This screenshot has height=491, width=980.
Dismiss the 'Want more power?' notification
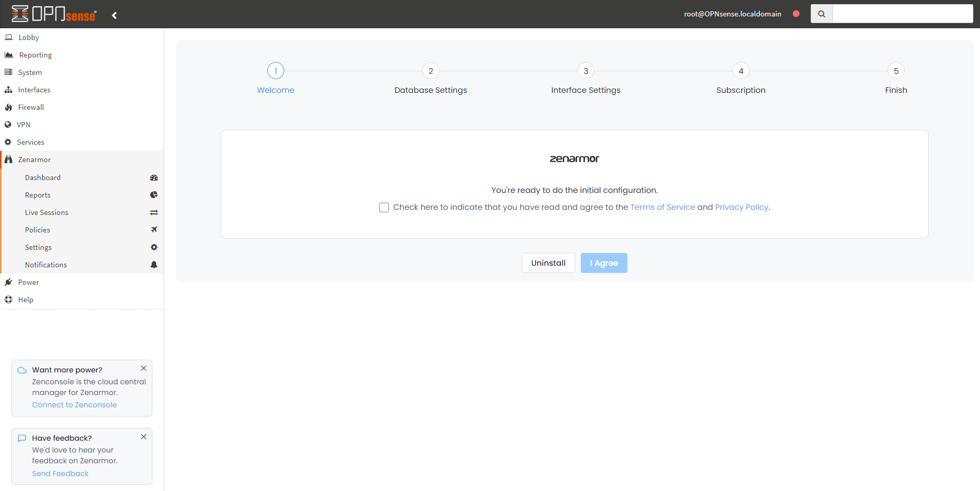[143, 368]
